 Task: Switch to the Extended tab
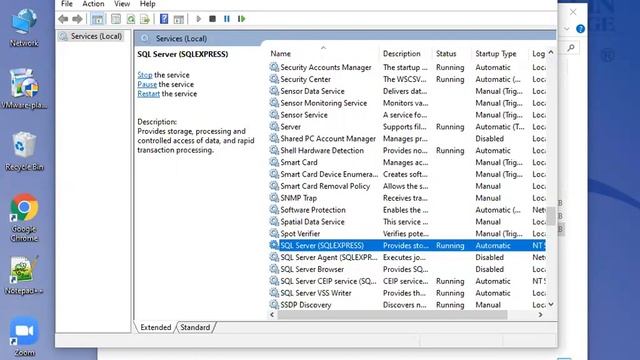(x=156, y=327)
